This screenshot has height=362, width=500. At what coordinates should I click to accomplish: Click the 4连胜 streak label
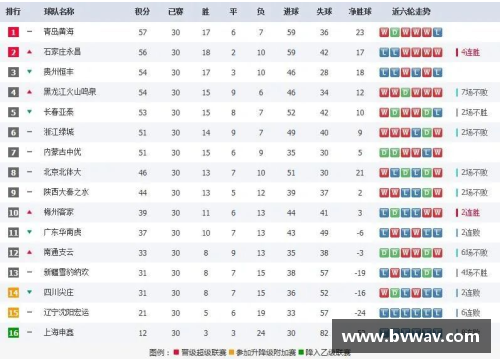470,52
